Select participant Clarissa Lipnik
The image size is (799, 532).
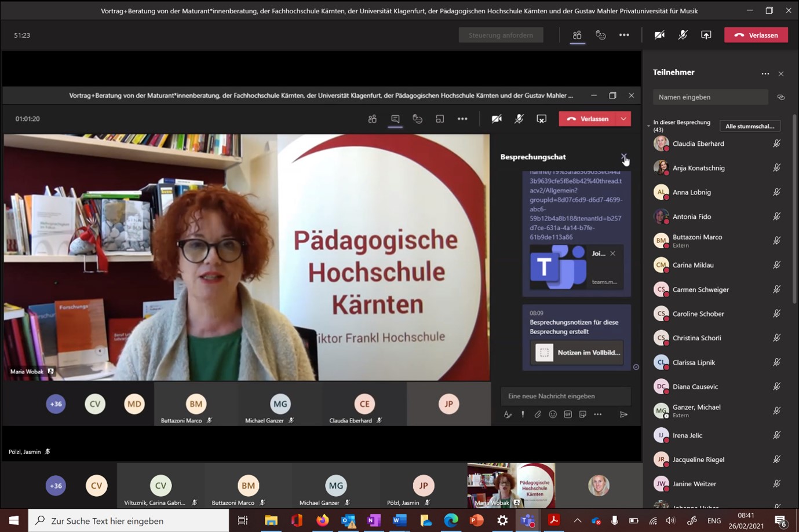(x=717, y=362)
